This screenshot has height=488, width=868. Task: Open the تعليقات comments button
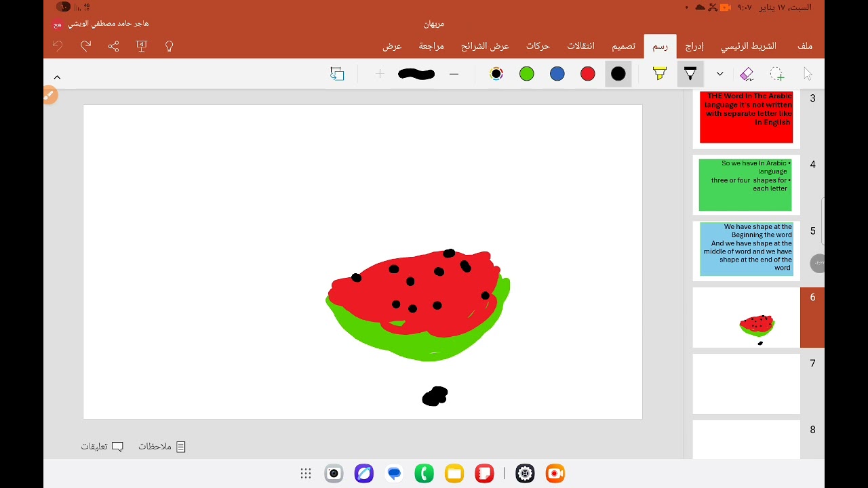102,447
